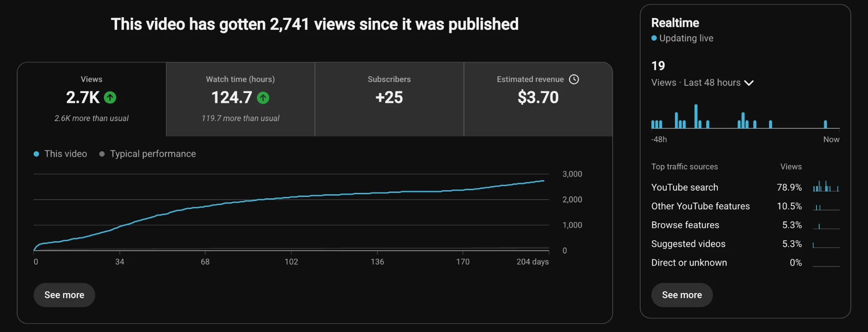Select the Views metric tab
Screen dimensions: 868x332
point(92,99)
